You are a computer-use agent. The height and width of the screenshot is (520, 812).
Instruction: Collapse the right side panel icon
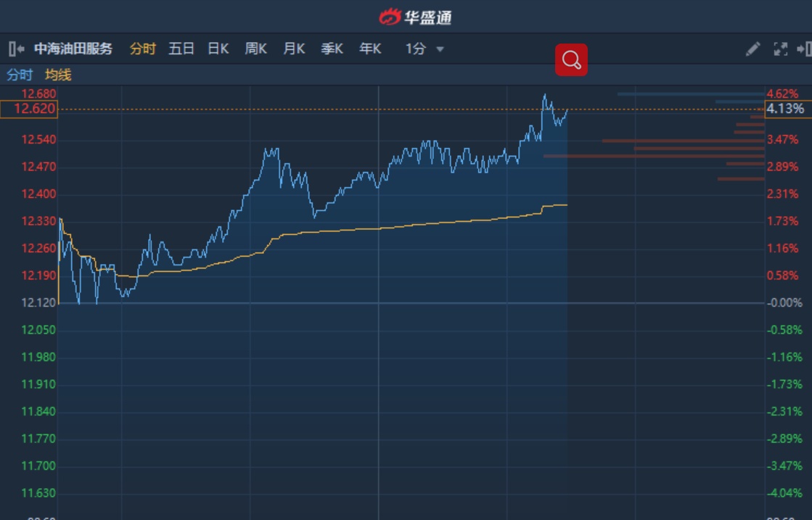804,49
